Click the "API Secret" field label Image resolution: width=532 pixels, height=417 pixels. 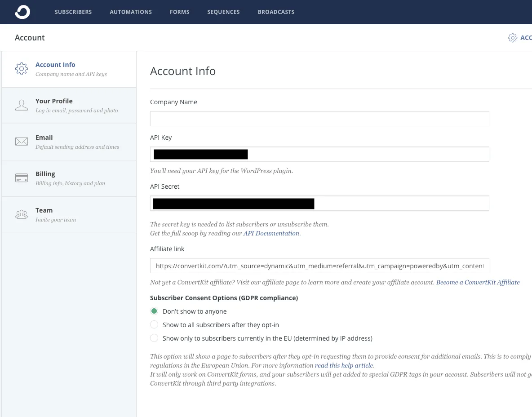164,186
